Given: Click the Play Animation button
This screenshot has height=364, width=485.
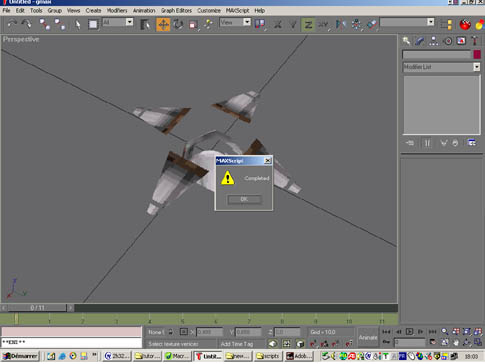Looking at the screenshot, I should coord(409,332).
